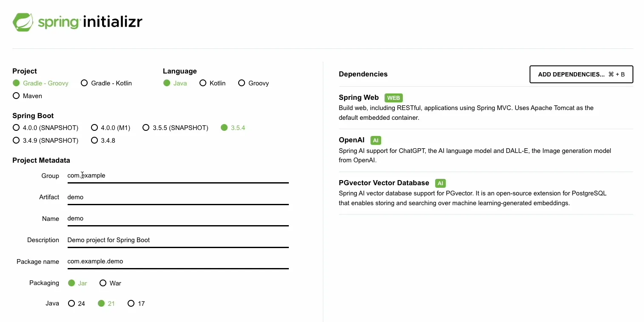The height and width of the screenshot is (322, 644).
Task: Choose Java version 17
Action: [x=131, y=304]
